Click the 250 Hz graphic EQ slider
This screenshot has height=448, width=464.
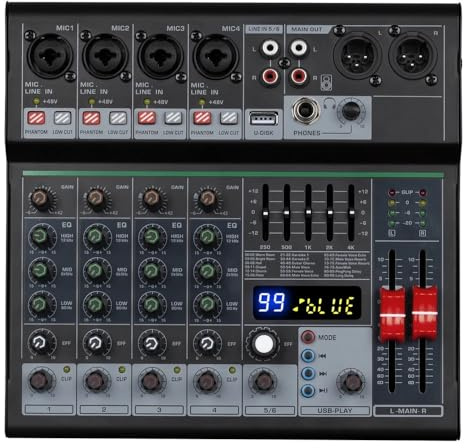click(265, 213)
